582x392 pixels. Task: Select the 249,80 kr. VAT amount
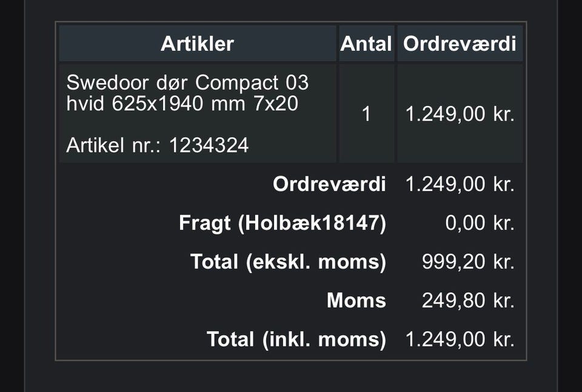[468, 301]
